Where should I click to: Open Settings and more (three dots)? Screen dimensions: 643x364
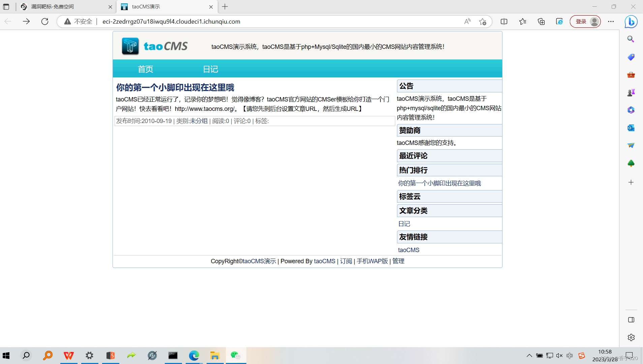point(611,22)
